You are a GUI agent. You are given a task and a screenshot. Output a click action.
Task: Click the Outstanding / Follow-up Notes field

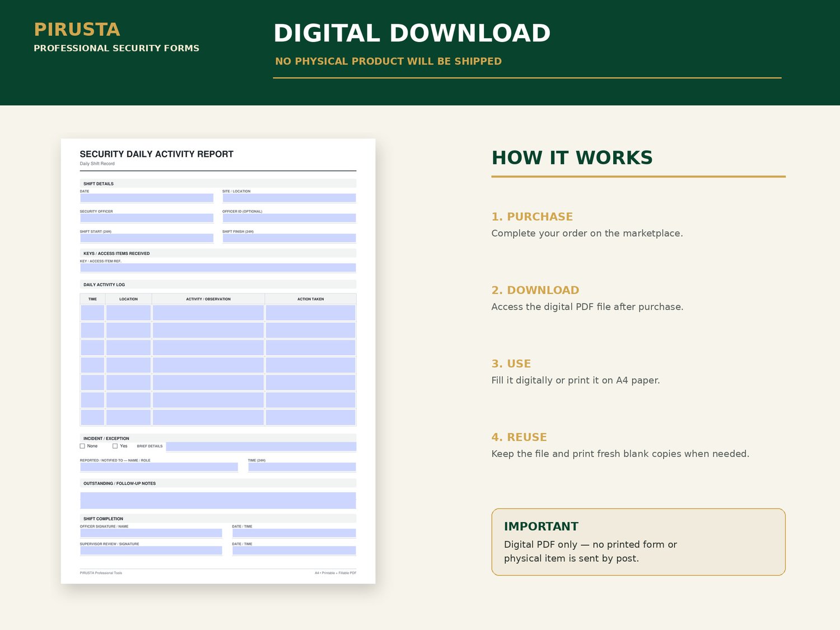point(218,501)
